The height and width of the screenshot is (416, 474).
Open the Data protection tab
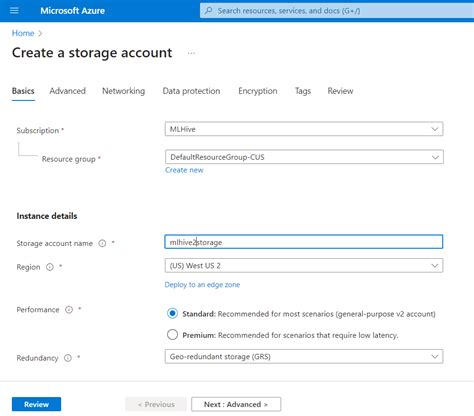point(191,91)
